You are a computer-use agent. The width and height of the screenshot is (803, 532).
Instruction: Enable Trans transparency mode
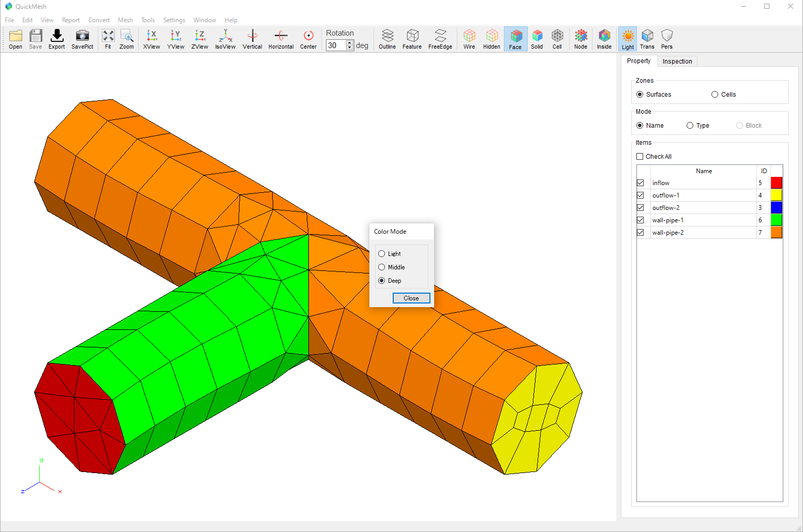pos(647,39)
